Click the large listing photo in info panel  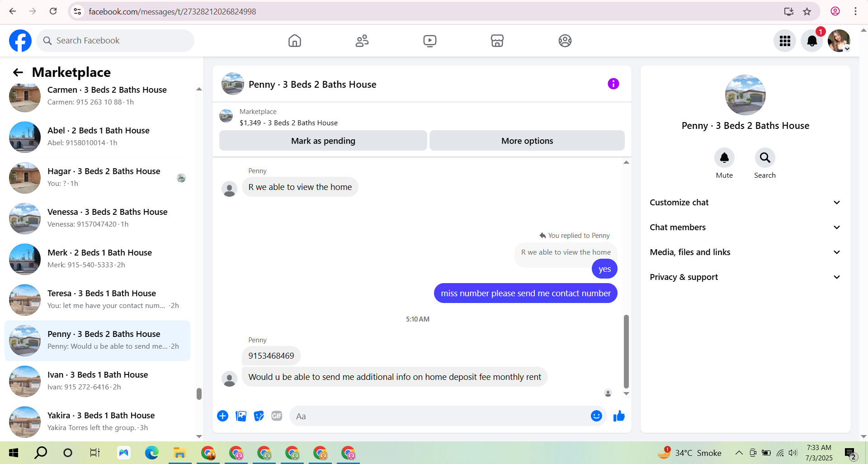pos(745,95)
